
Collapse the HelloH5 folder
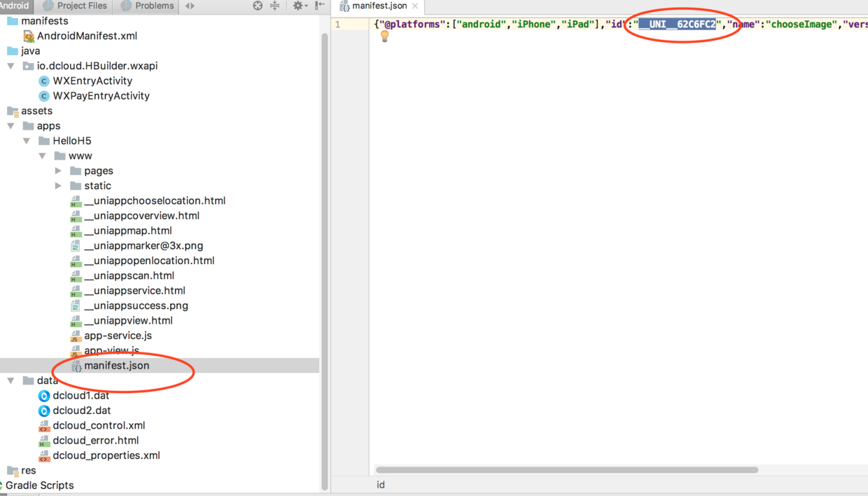(27, 141)
